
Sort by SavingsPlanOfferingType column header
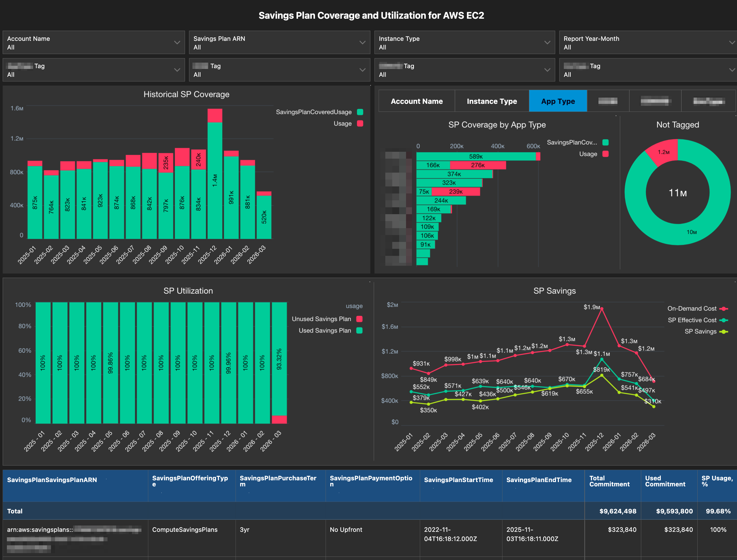click(x=192, y=486)
